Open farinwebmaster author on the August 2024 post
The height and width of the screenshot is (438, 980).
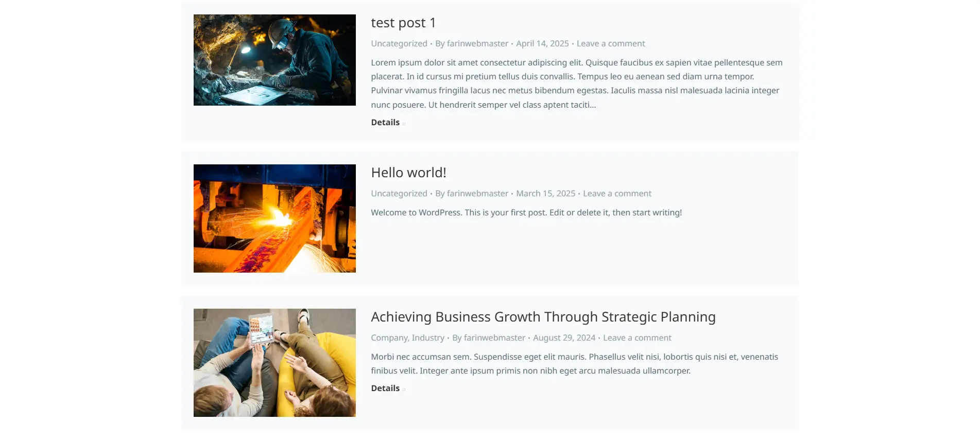[x=494, y=338]
